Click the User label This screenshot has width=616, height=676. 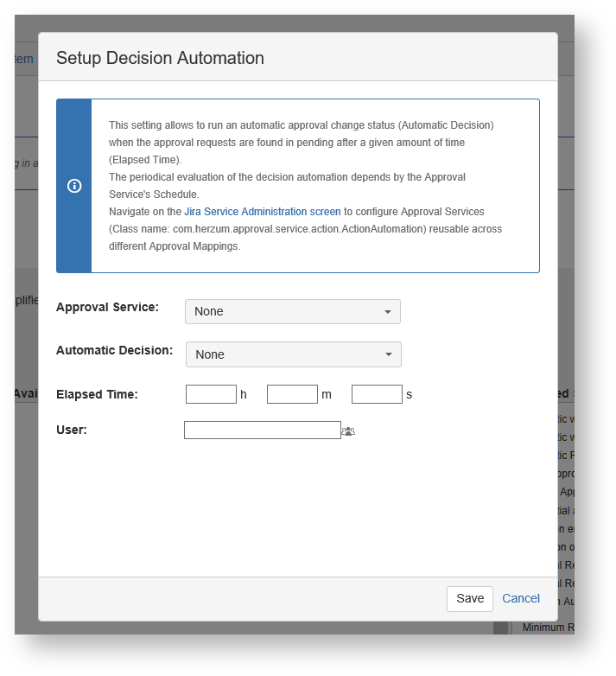(71, 429)
